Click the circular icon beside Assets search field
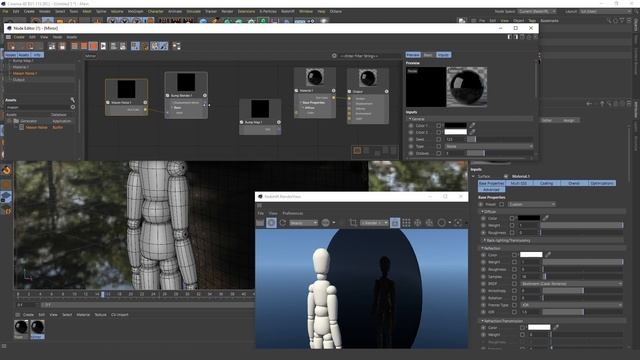Screen dimensions: 640x360 click(x=73, y=107)
